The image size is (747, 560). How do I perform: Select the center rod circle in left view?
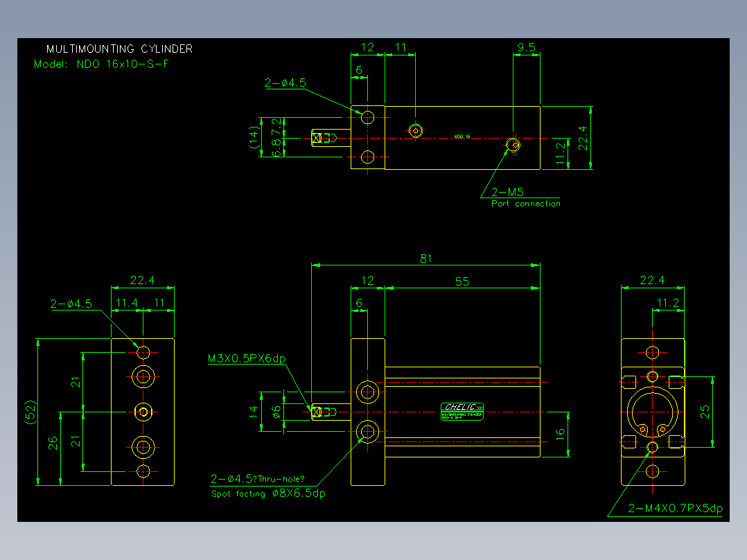point(143,412)
